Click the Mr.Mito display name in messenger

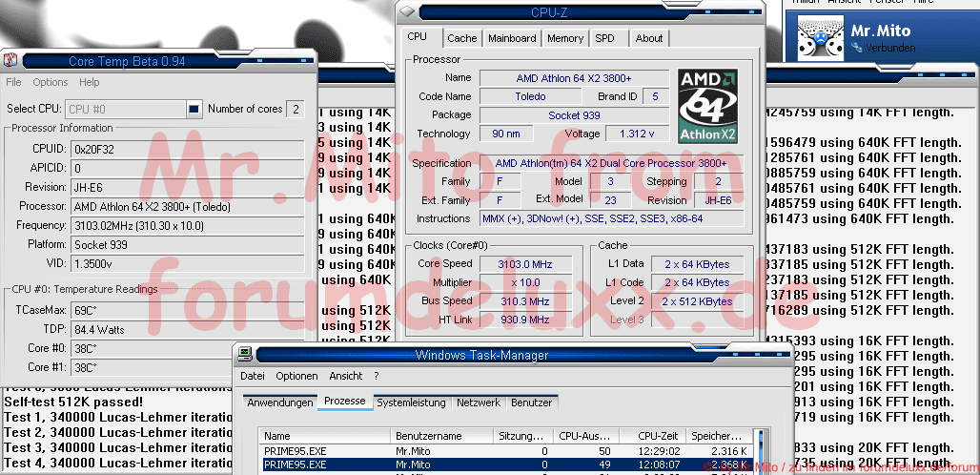(881, 30)
